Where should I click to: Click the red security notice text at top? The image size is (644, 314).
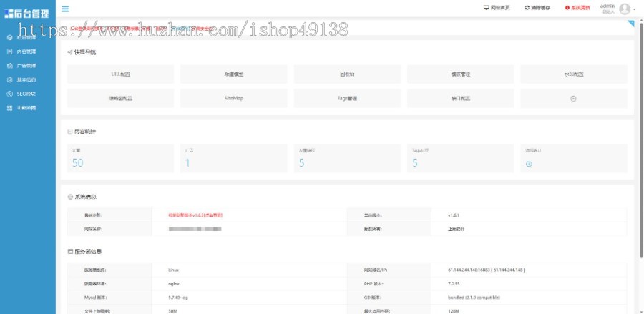(142, 29)
